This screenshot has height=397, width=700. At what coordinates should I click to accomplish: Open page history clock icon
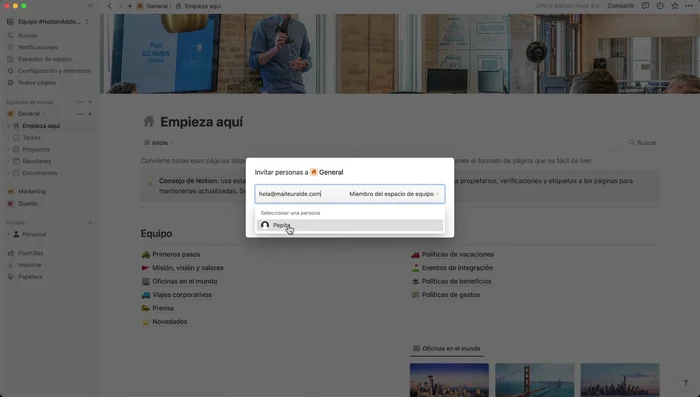coord(660,6)
